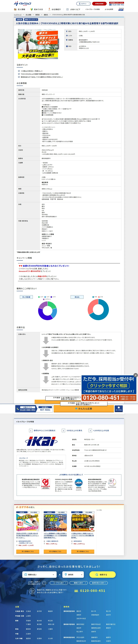The height and width of the screenshot is (644, 138).
Task: Click the 事務・オフィスワーク tag
Action: pyautogui.click(x=31, y=20)
